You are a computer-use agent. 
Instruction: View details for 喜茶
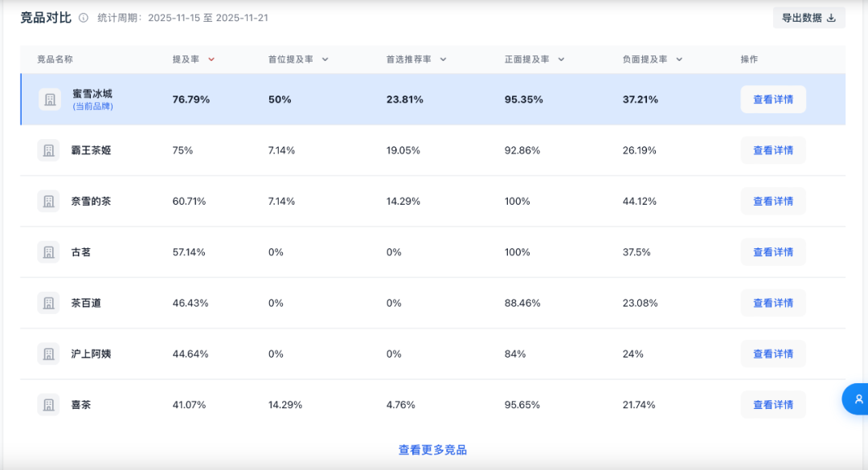773,405
